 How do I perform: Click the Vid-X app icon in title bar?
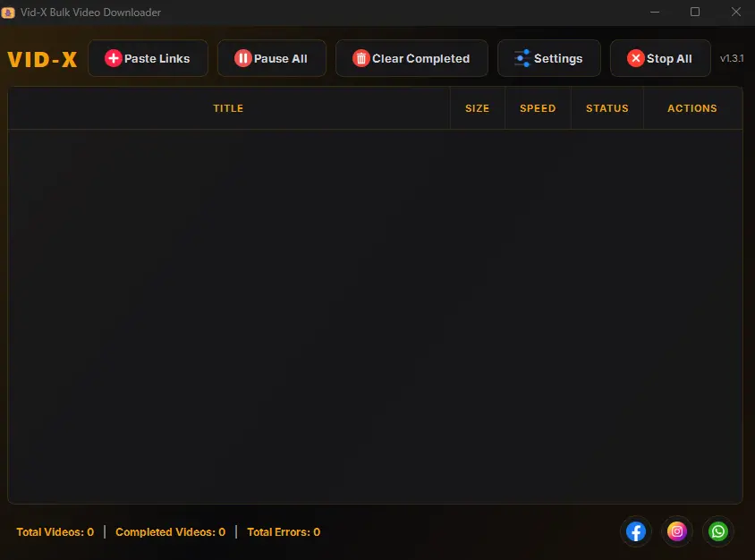pos(8,13)
